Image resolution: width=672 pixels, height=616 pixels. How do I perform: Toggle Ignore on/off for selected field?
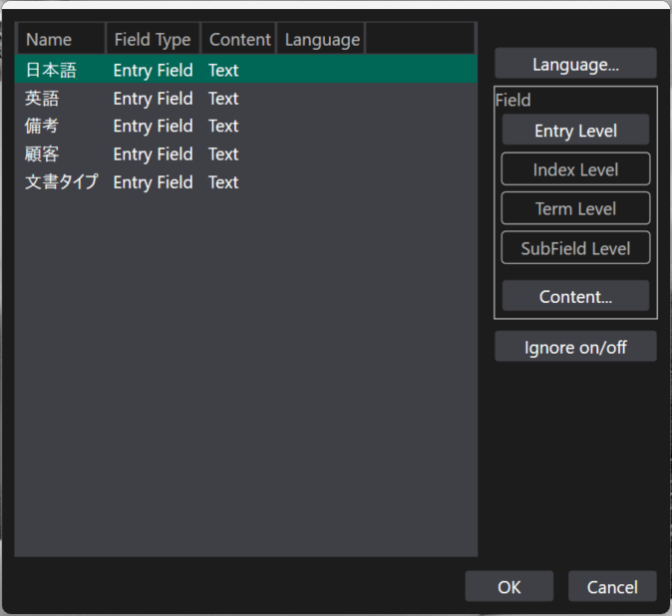tap(575, 347)
